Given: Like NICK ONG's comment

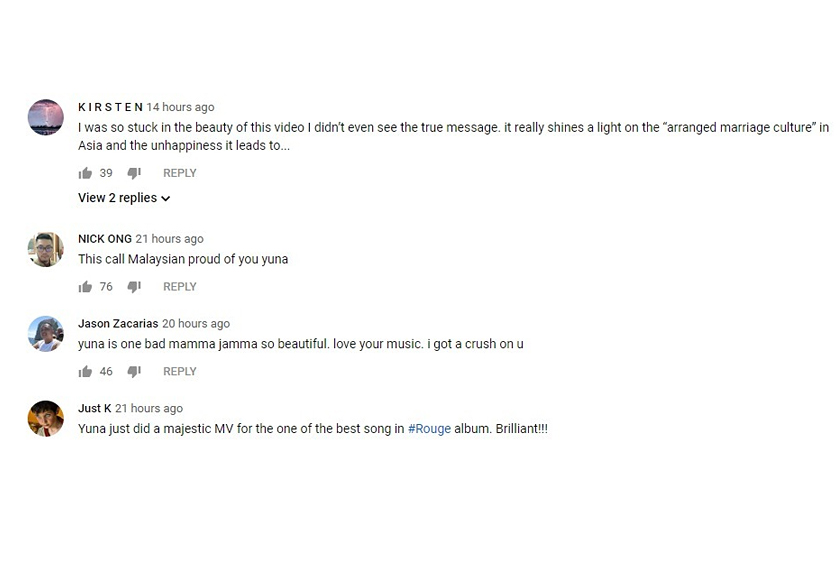Looking at the screenshot, I should click(85, 287).
